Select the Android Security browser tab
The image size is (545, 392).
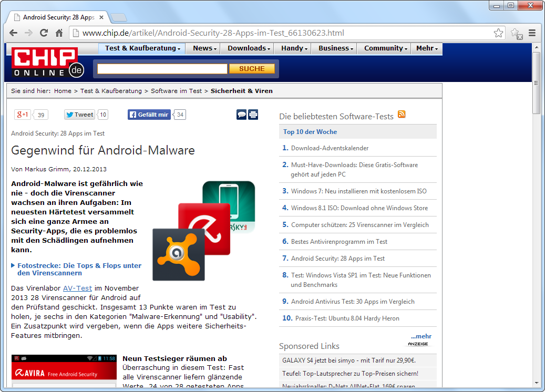pos(58,17)
